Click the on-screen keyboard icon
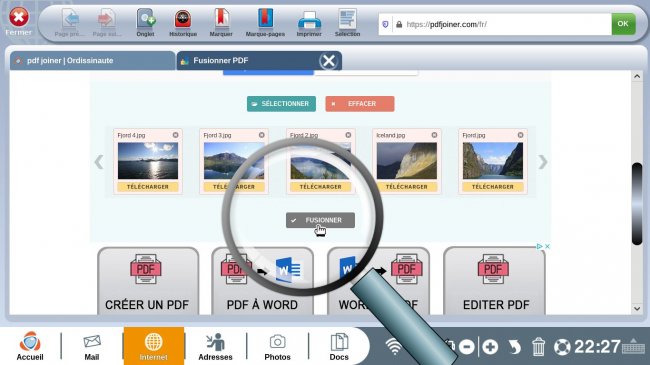Image resolution: width=650 pixels, height=365 pixels. [633, 346]
